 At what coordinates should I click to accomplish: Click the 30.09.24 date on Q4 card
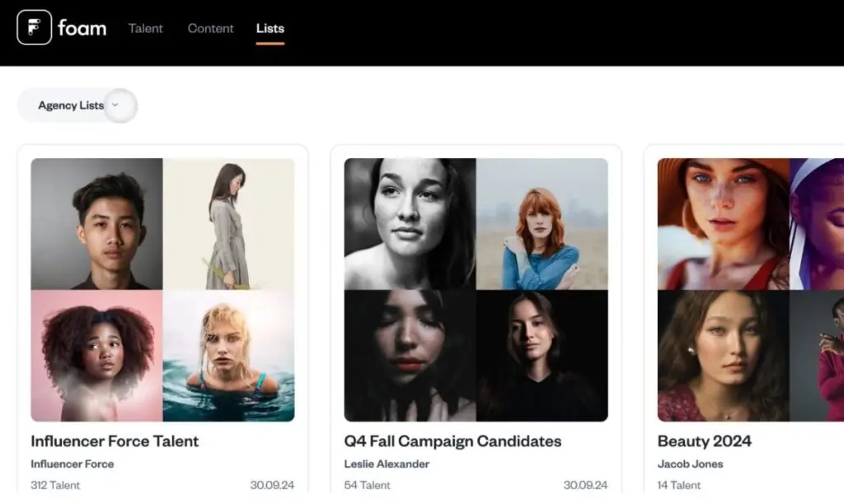(588, 485)
